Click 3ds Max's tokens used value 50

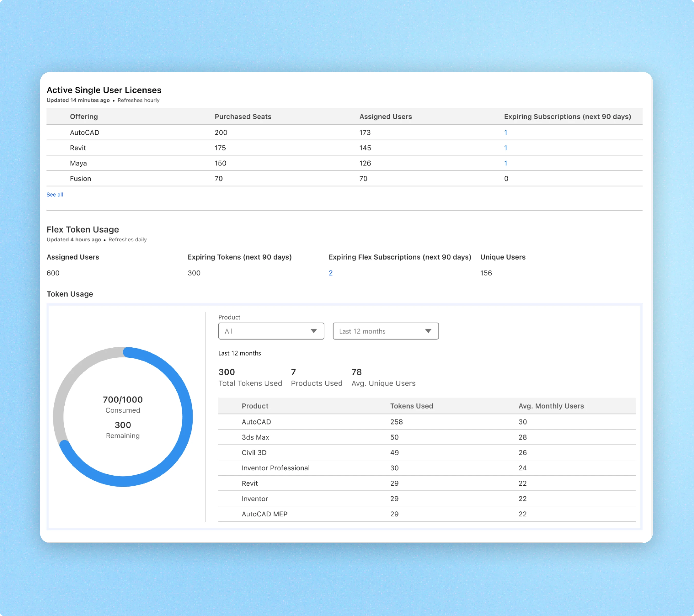click(x=394, y=437)
